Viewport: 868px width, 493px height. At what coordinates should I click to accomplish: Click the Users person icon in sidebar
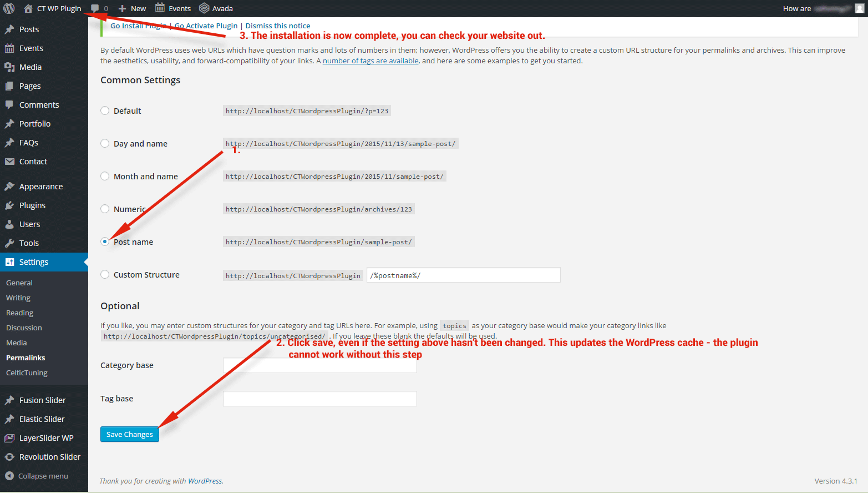pos(9,224)
